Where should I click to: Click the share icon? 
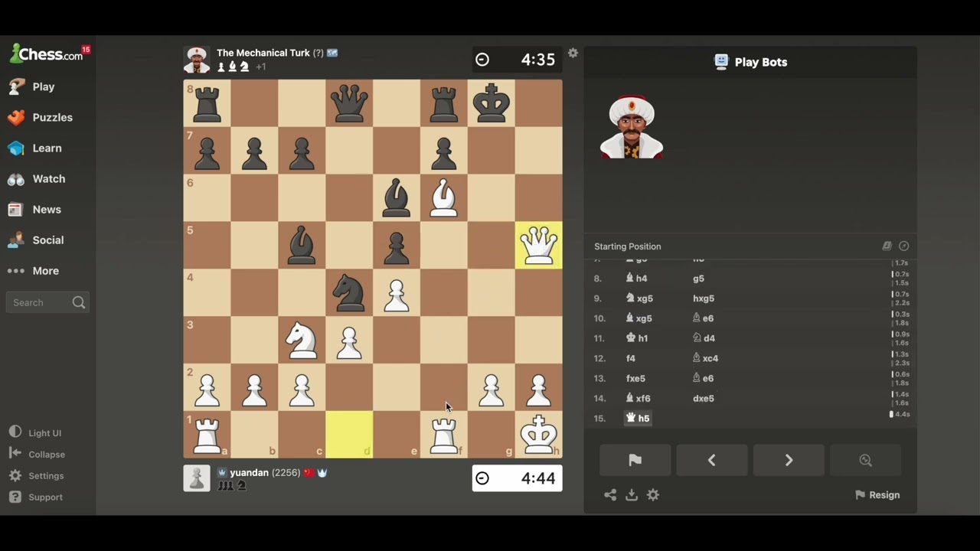pyautogui.click(x=609, y=495)
